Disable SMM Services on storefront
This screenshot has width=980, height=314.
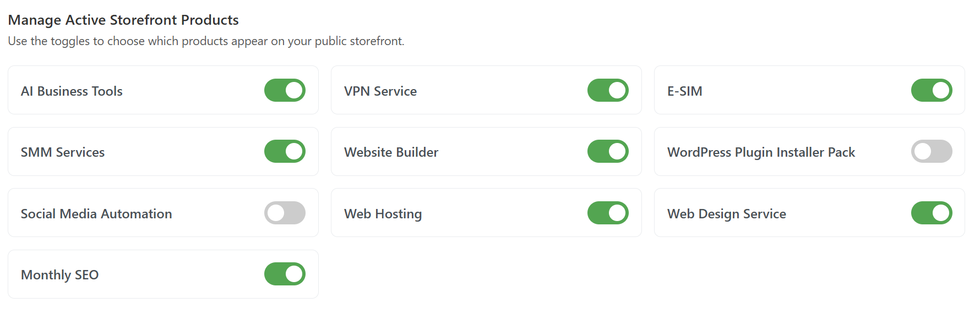(x=285, y=151)
